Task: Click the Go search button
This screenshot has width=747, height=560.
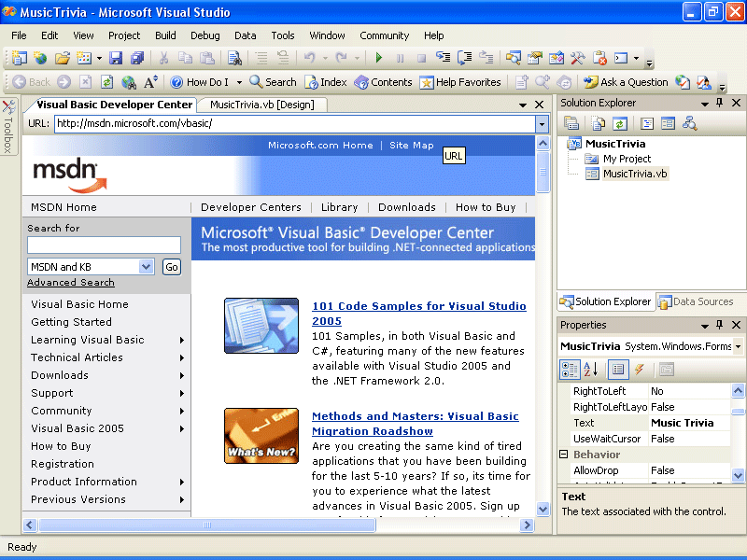Action: coord(171,267)
